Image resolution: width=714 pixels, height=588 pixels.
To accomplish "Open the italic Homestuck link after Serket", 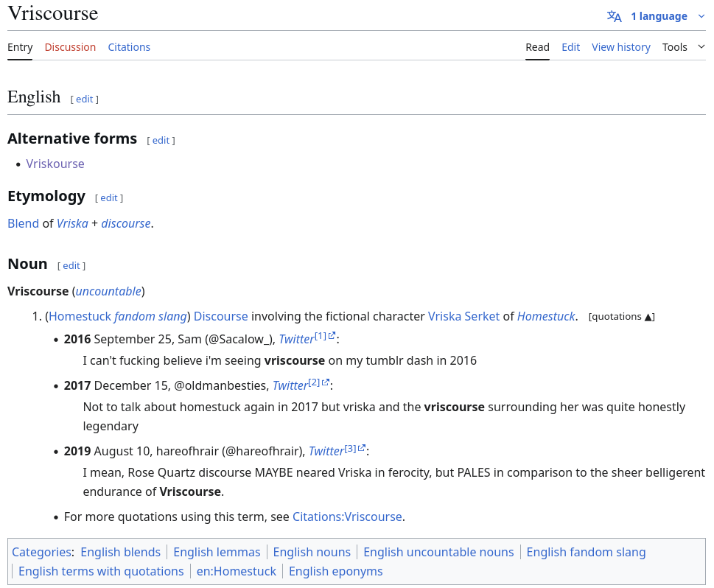I will [546, 316].
